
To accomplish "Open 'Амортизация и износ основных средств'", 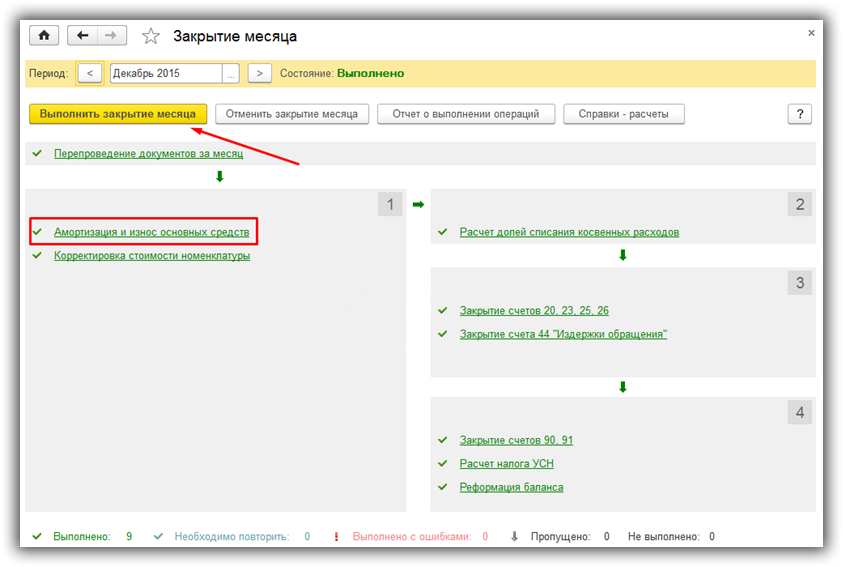I will coord(151,232).
